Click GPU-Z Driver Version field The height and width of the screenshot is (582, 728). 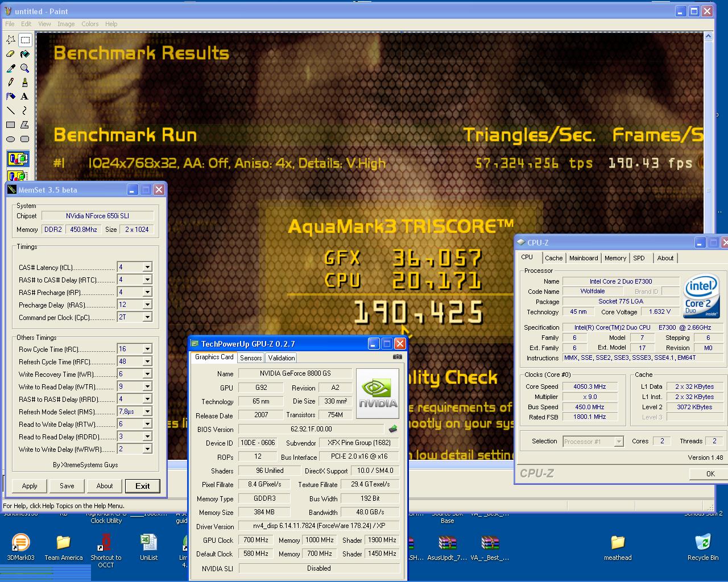coord(319,526)
